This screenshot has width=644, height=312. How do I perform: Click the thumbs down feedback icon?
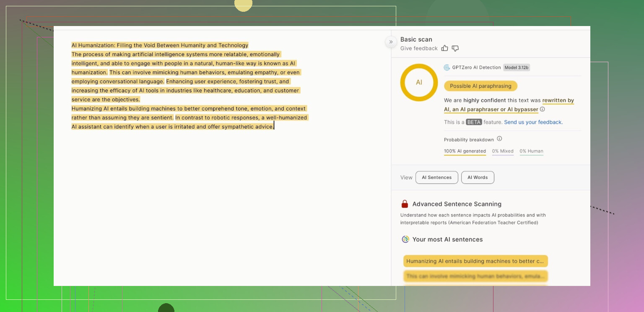click(x=455, y=48)
